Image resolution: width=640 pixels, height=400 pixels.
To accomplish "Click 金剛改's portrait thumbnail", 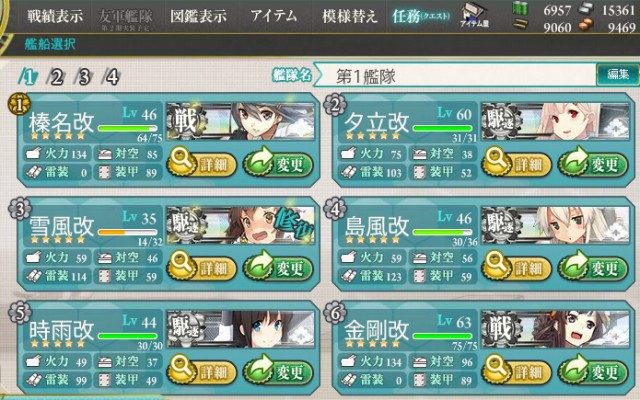I will [556, 329].
